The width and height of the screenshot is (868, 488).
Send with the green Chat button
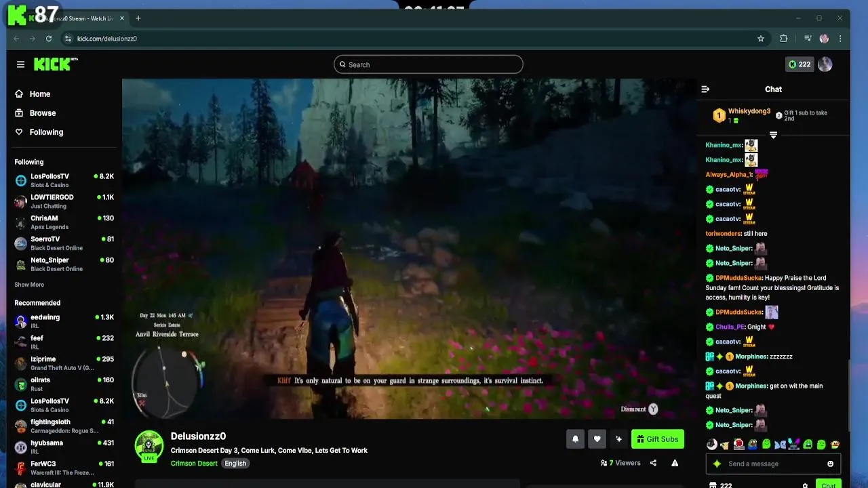click(x=828, y=485)
